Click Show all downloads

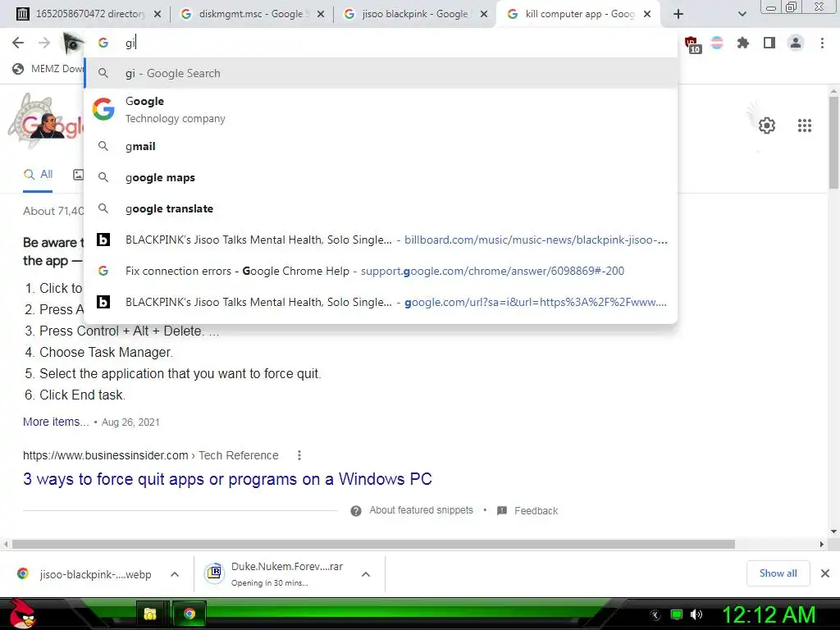(x=778, y=573)
